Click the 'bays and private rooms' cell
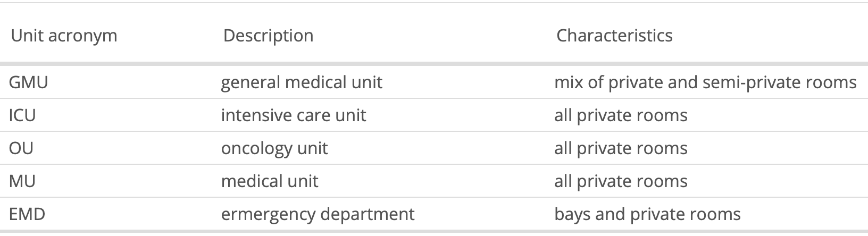The width and height of the screenshot is (868, 236). click(647, 214)
